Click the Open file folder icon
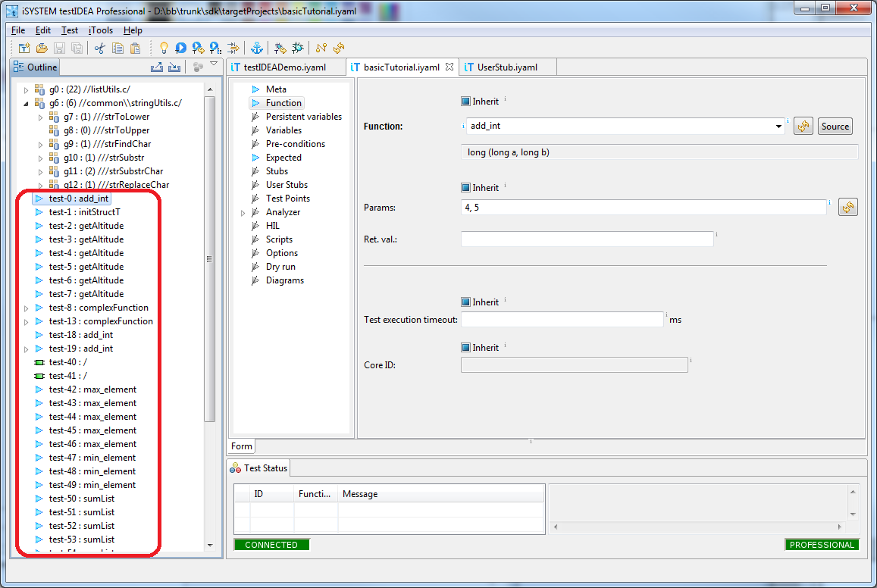 pyautogui.click(x=42, y=48)
